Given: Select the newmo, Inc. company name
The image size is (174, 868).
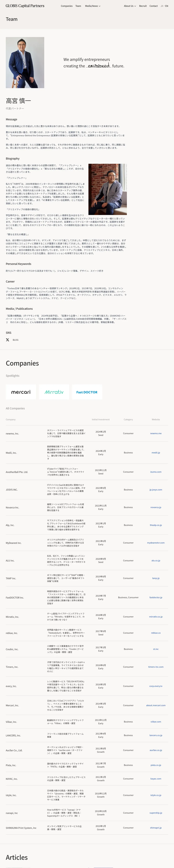Looking at the screenshot, I should (12, 434).
